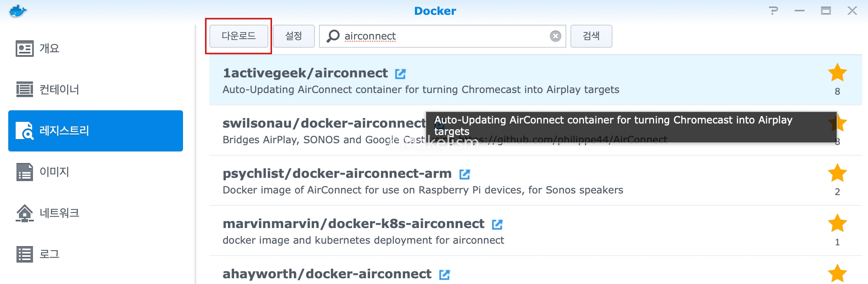Viewport: 868px width, 284px height.
Task: Clear the airconnect search text
Action: click(x=556, y=36)
